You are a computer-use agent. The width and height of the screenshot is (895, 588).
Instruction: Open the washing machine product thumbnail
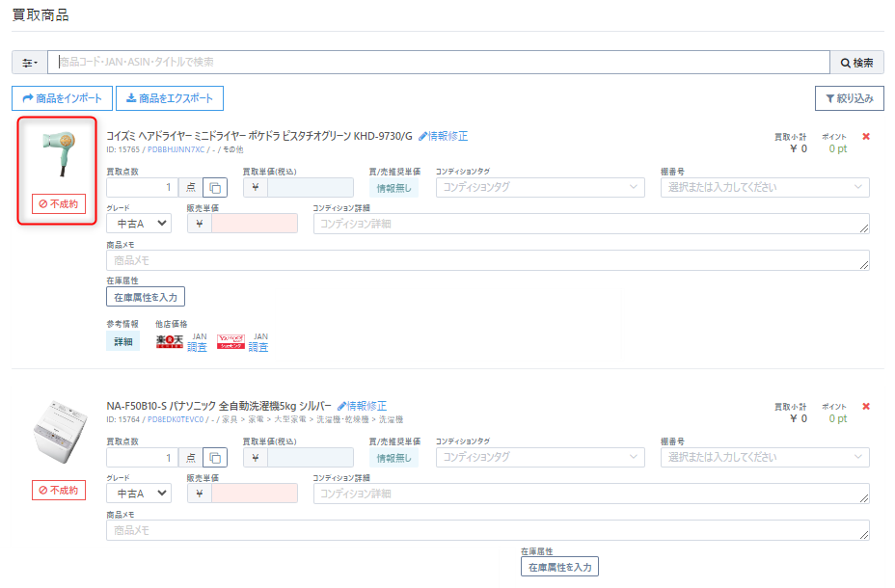pos(60,432)
